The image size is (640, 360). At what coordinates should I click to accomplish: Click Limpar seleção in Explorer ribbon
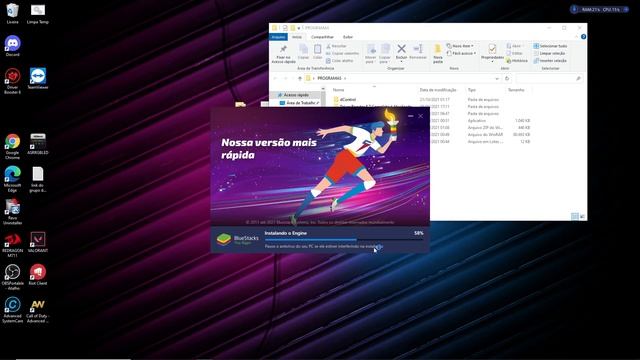pos(549,53)
